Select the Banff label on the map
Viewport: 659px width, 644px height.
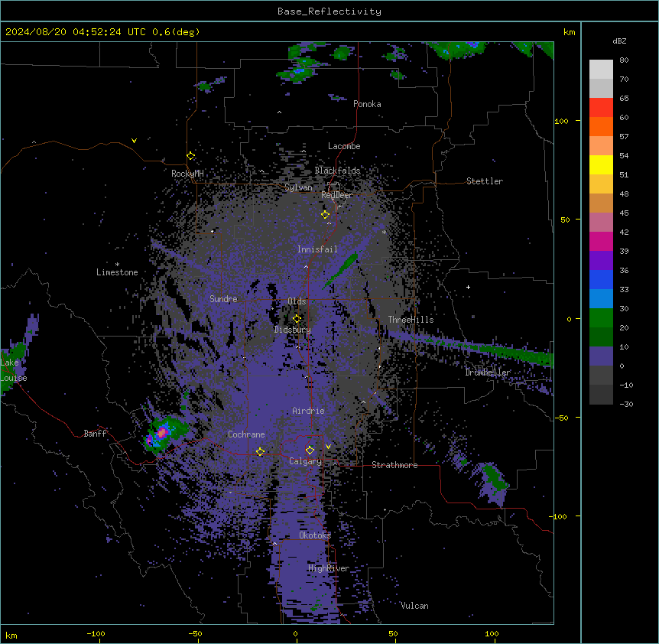(95, 434)
